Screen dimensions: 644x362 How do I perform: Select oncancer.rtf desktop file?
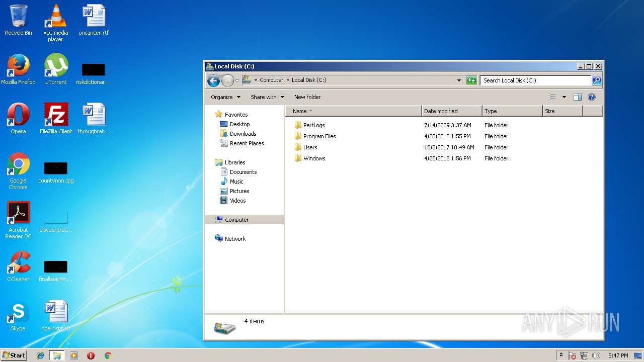tap(94, 20)
